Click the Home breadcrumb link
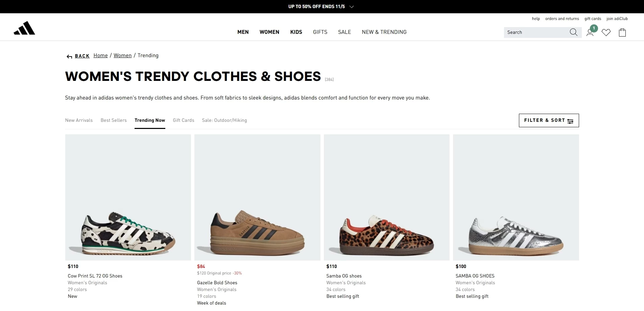 click(x=100, y=55)
